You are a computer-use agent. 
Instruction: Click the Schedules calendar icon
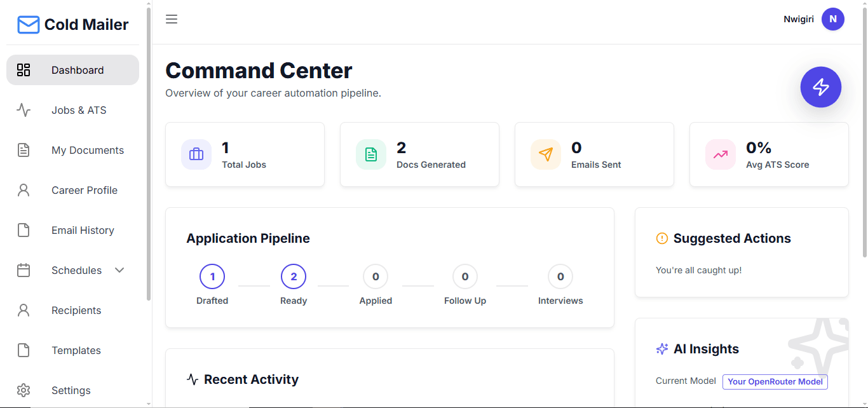pos(24,270)
